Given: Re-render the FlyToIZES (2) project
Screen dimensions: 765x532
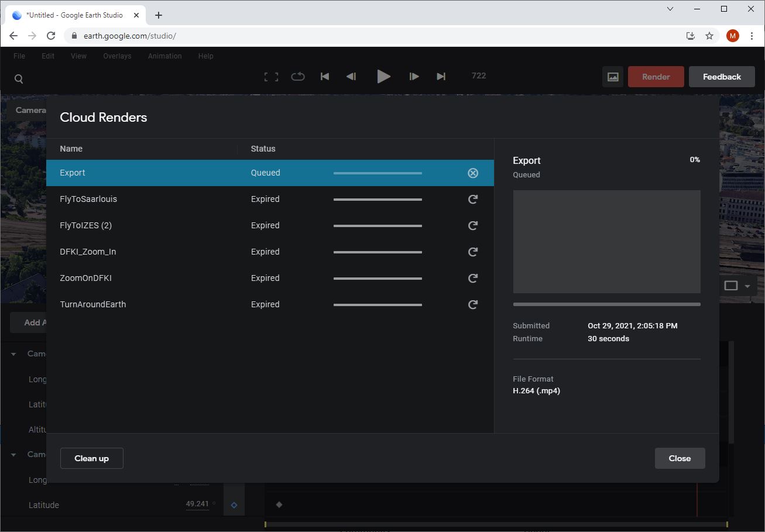Looking at the screenshot, I should (x=473, y=225).
